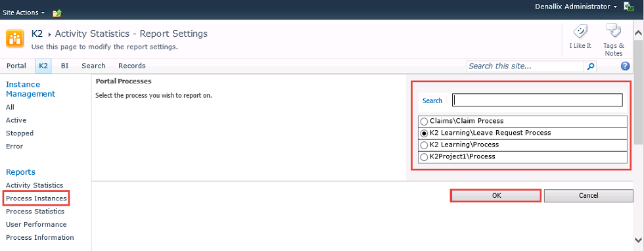Image resolution: width=644 pixels, height=251 pixels.
Task: Select K2 Learning\Leave Request Process radio button
Action: [424, 133]
